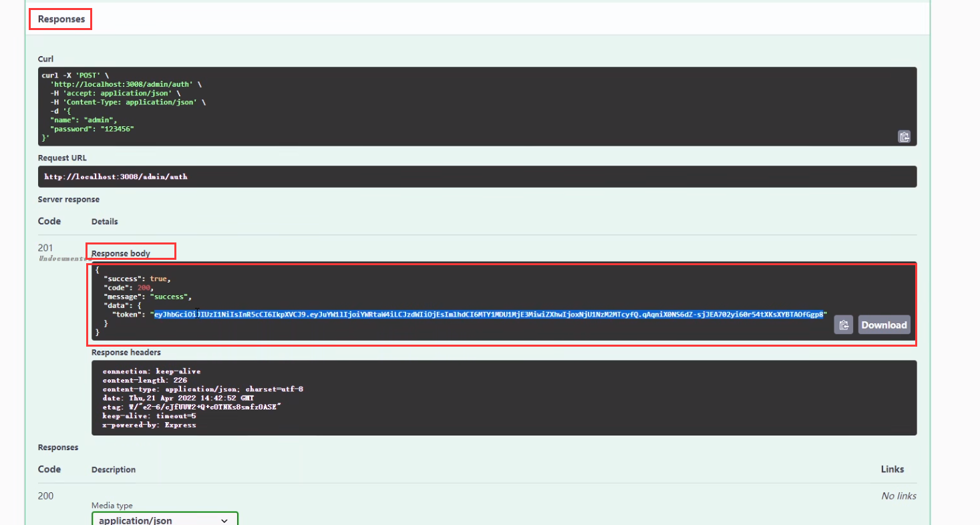Click the highlighted token string
The width and height of the screenshot is (980, 525).
tap(490, 314)
